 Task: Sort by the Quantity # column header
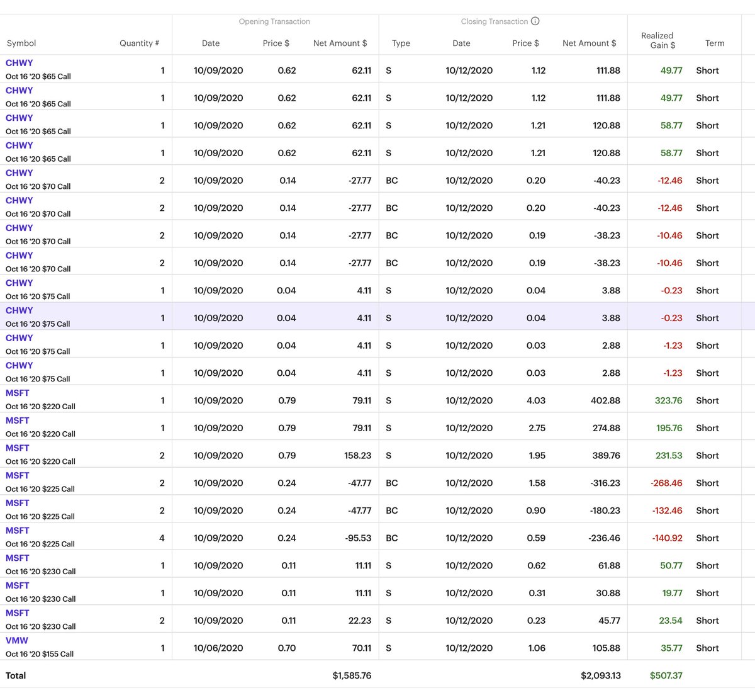[x=140, y=43]
